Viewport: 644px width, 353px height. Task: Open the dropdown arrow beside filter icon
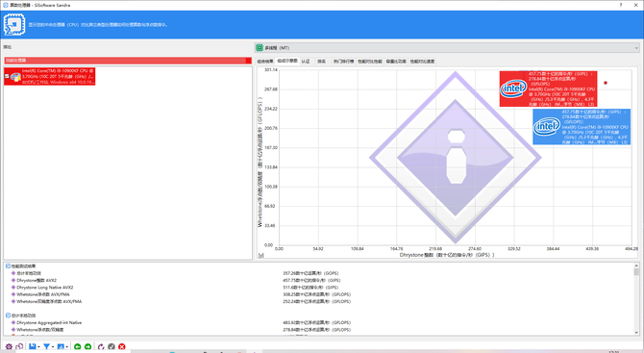(x=53, y=347)
